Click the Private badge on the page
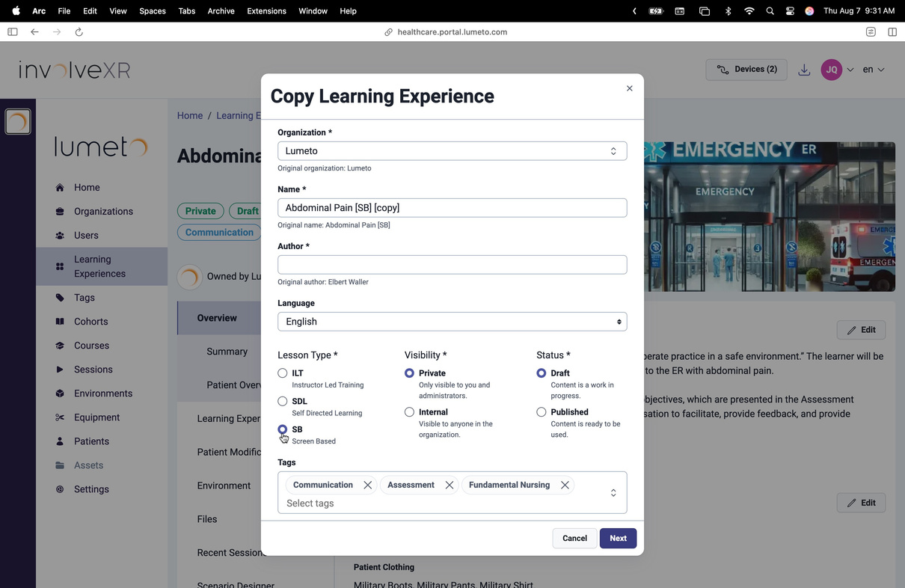Image resolution: width=905 pixels, height=588 pixels. coord(200,211)
